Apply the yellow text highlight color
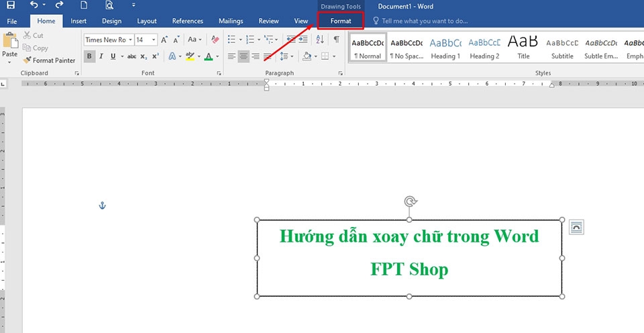The height and width of the screenshot is (333, 644). pos(190,56)
